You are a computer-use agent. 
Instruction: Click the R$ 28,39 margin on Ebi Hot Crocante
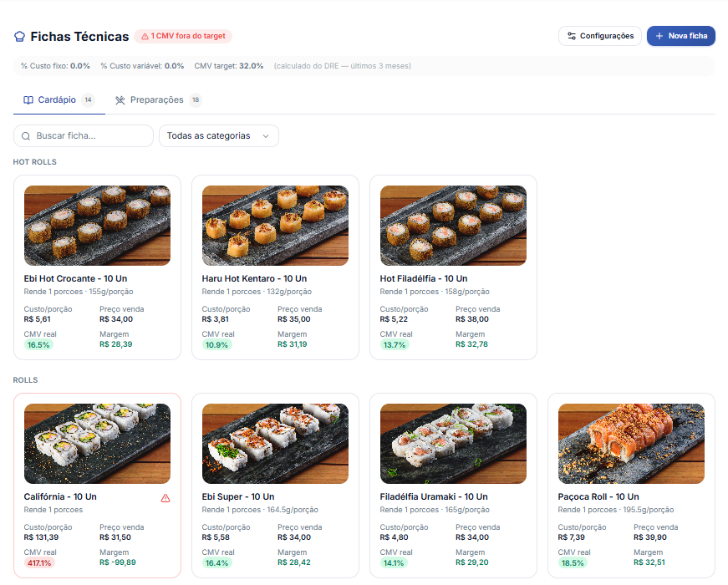coord(116,344)
